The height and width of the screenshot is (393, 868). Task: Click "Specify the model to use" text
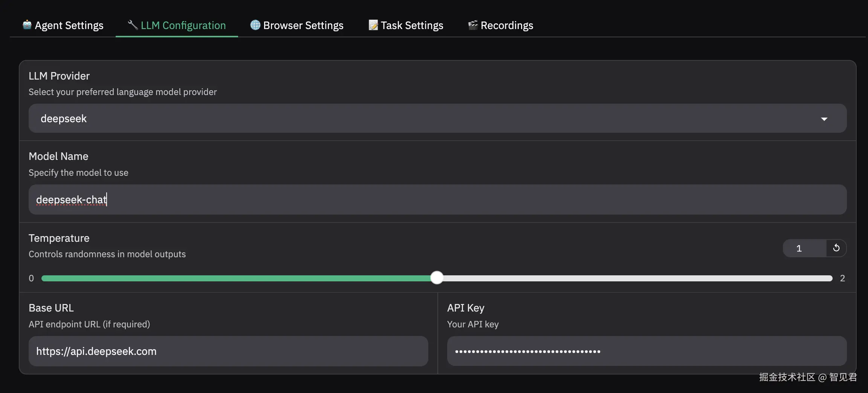point(78,173)
